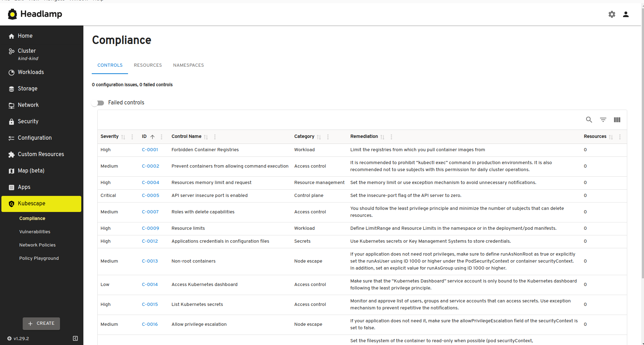
Task: Open the table filters icon
Action: 603,120
